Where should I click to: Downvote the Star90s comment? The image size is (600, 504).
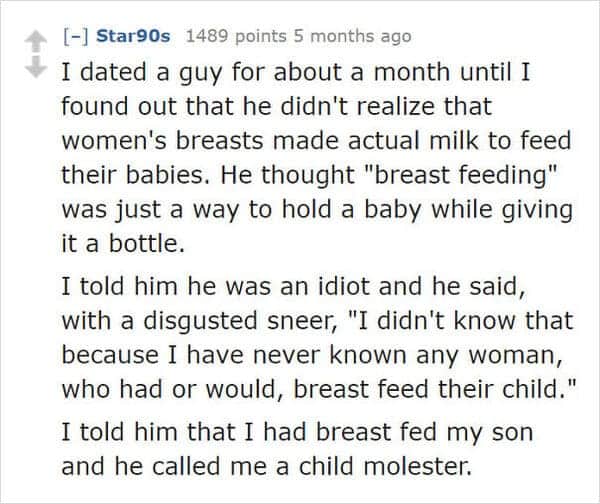pos(36,67)
